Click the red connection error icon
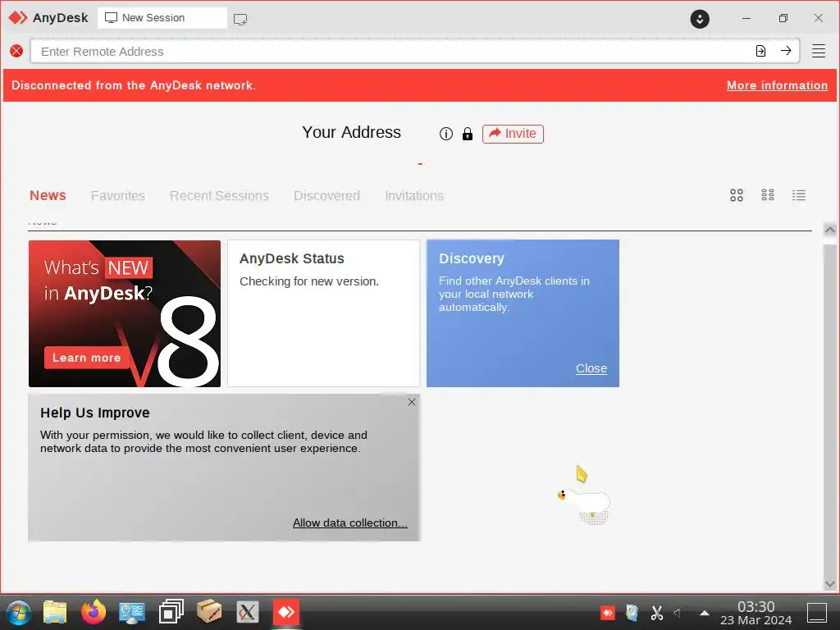 [16, 51]
